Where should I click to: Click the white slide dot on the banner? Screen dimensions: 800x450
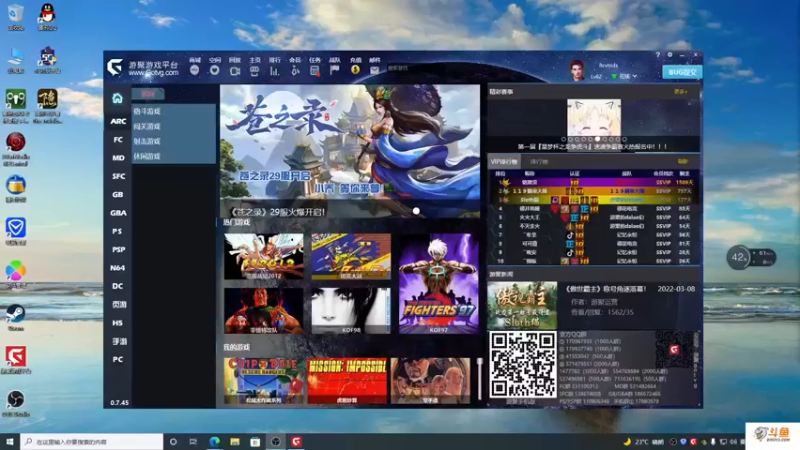pyautogui.click(x=416, y=211)
